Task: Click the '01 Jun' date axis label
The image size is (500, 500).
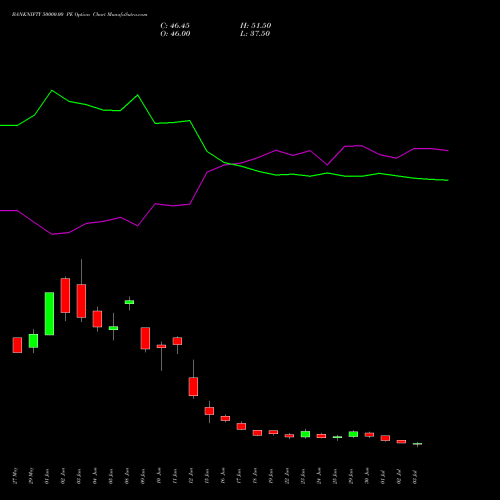Action: (47, 476)
